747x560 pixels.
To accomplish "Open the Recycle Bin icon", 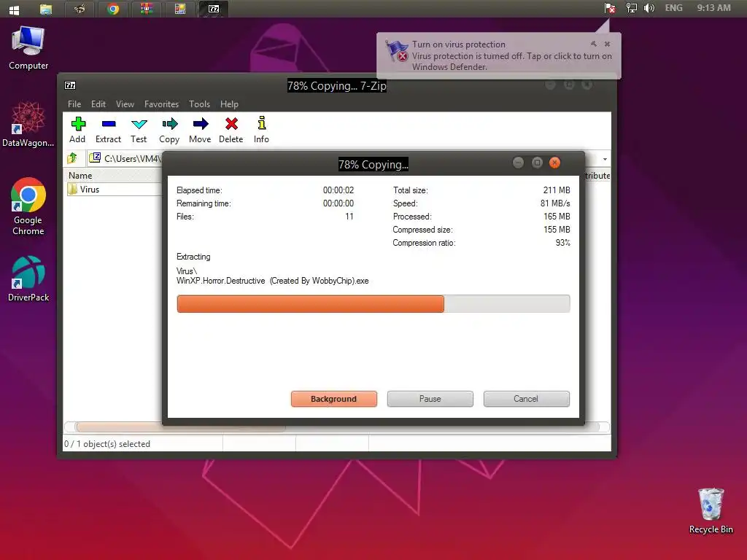I will click(711, 510).
